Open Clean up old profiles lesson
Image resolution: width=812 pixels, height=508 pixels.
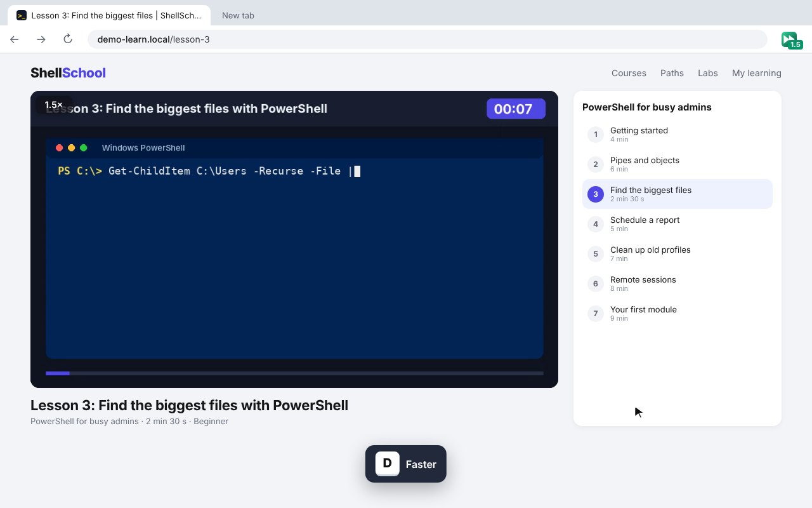pyautogui.click(x=678, y=254)
